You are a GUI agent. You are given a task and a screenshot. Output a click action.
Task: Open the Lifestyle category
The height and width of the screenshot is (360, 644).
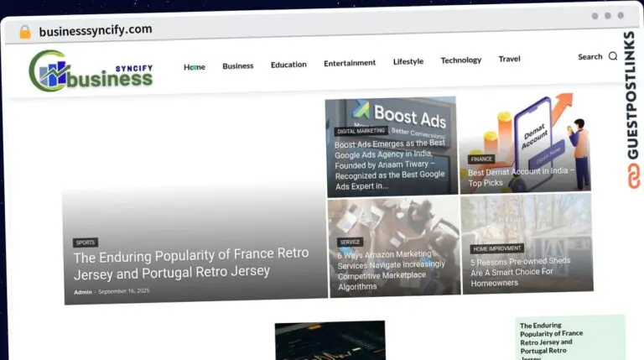coord(408,61)
